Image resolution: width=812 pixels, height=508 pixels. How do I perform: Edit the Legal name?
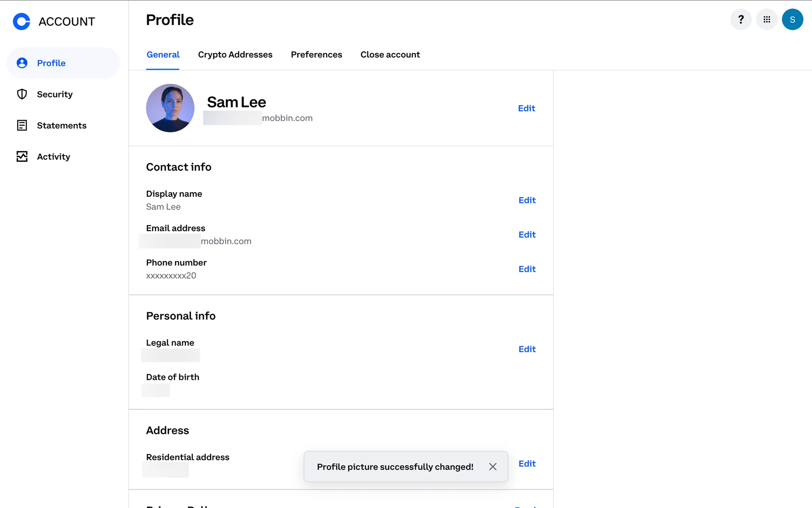(527, 349)
